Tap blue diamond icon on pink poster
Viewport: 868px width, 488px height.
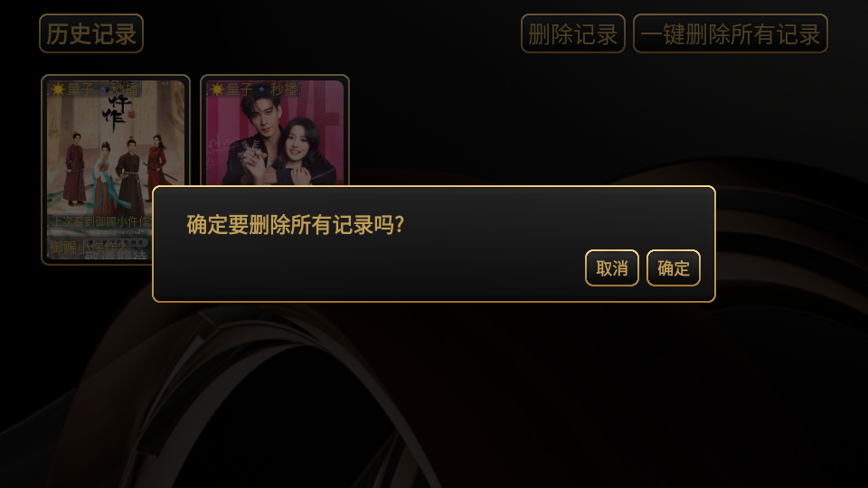click(262, 89)
